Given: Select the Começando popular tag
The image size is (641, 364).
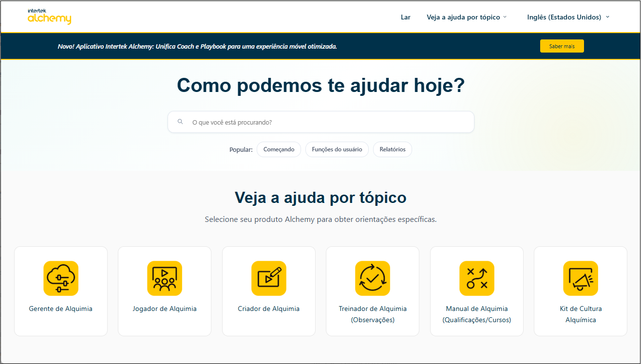Looking at the screenshot, I should pos(279,149).
